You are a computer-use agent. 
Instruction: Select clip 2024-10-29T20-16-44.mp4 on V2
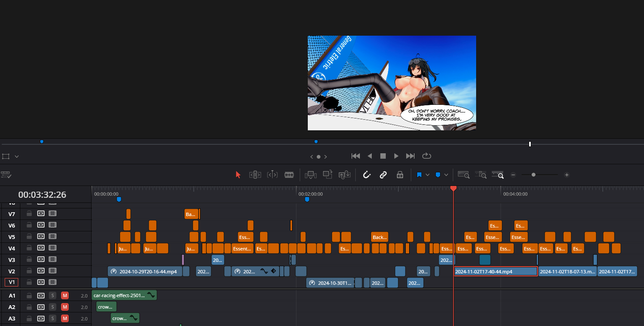[x=145, y=271]
